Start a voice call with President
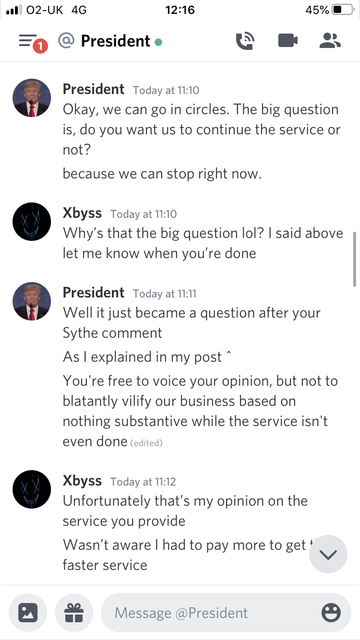This screenshot has width=360, height=640. 245,41
